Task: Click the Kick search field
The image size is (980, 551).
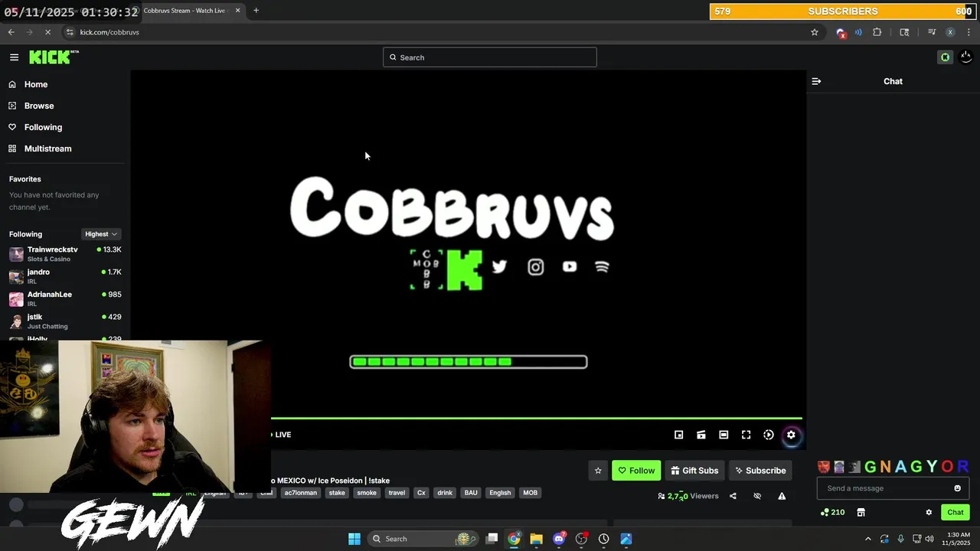Action: pos(490,57)
